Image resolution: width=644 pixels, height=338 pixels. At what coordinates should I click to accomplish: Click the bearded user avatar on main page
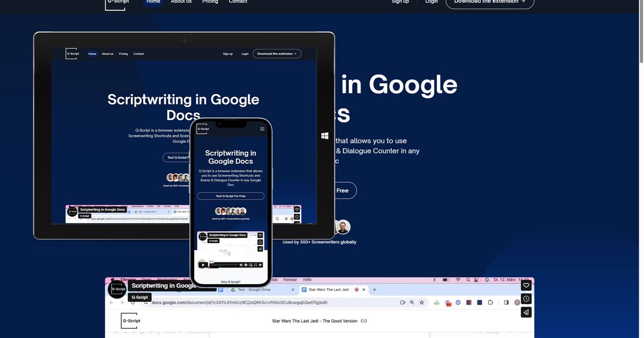tap(343, 227)
